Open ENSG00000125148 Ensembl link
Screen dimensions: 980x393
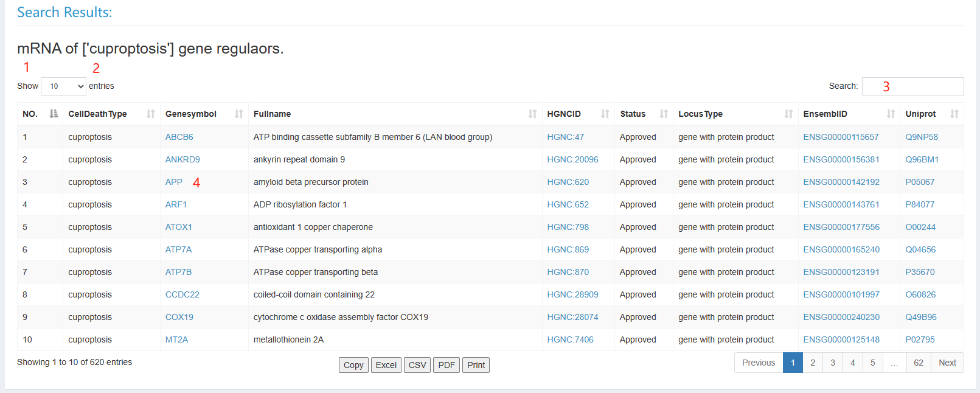click(841, 339)
